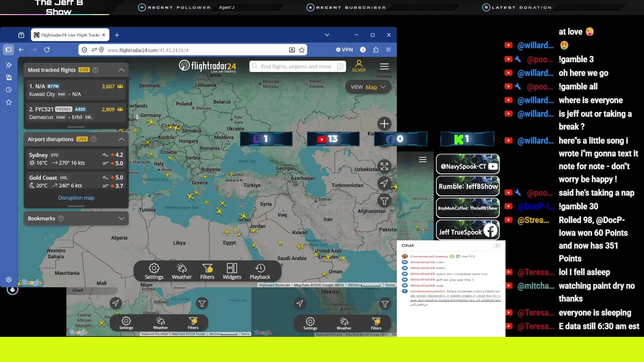Viewport: 644px width, 362px height.
Task: Open the Flightradar24 hamburger menu
Action: click(384, 66)
